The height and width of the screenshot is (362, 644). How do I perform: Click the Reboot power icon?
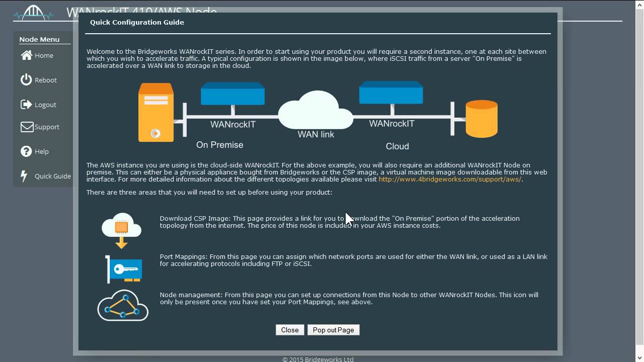26,79
